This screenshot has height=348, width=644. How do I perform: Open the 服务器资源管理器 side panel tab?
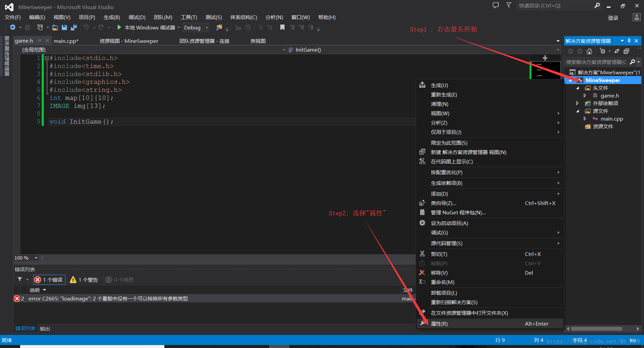tap(7, 56)
